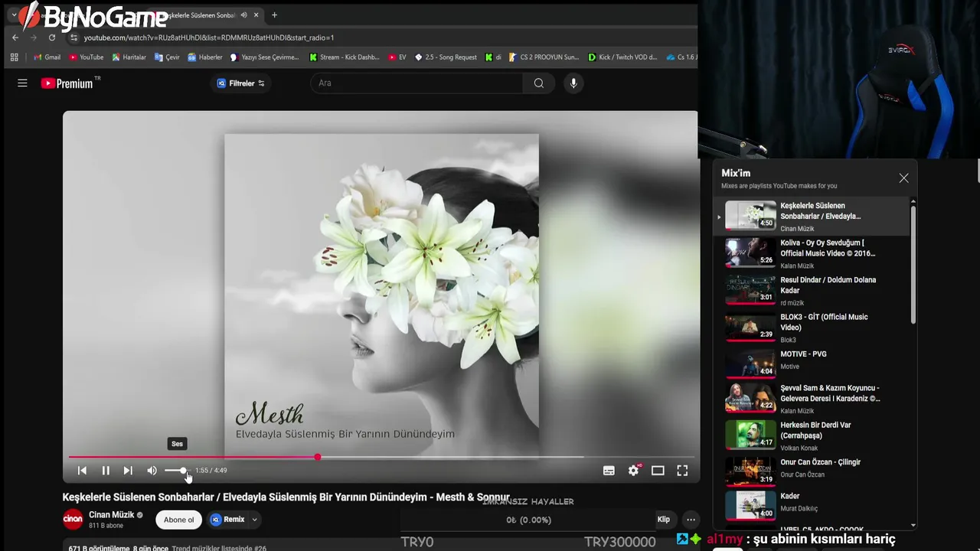Click the Klip button
The image size is (980, 551).
tap(663, 520)
